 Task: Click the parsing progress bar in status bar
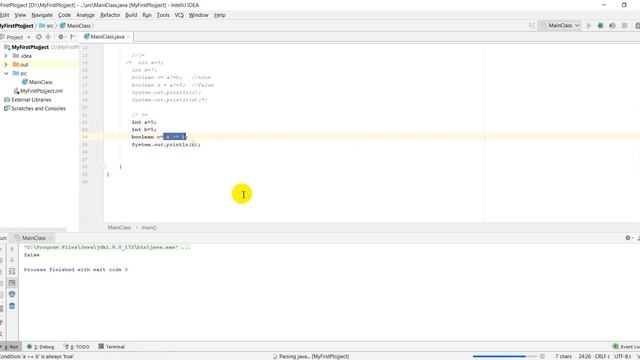tap(504, 356)
